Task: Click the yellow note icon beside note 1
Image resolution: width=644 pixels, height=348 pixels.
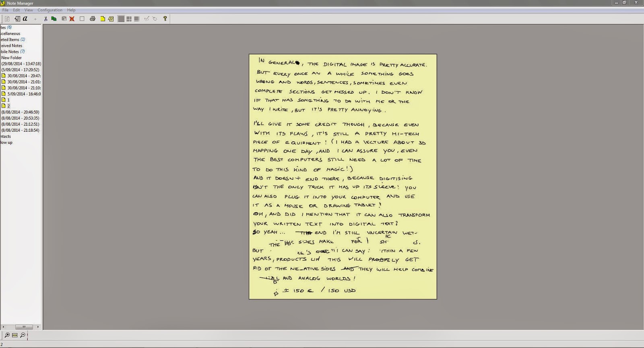Action: point(4,100)
